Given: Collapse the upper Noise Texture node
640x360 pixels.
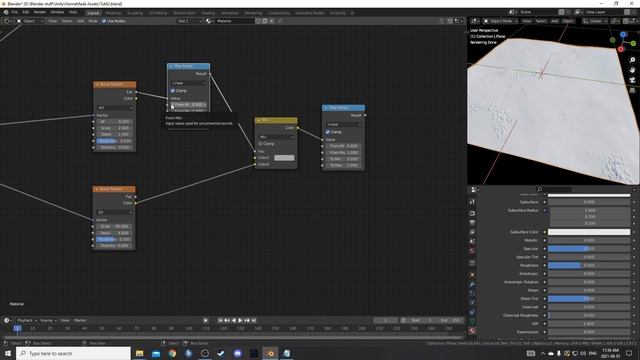Looking at the screenshot, I should tap(97, 84).
